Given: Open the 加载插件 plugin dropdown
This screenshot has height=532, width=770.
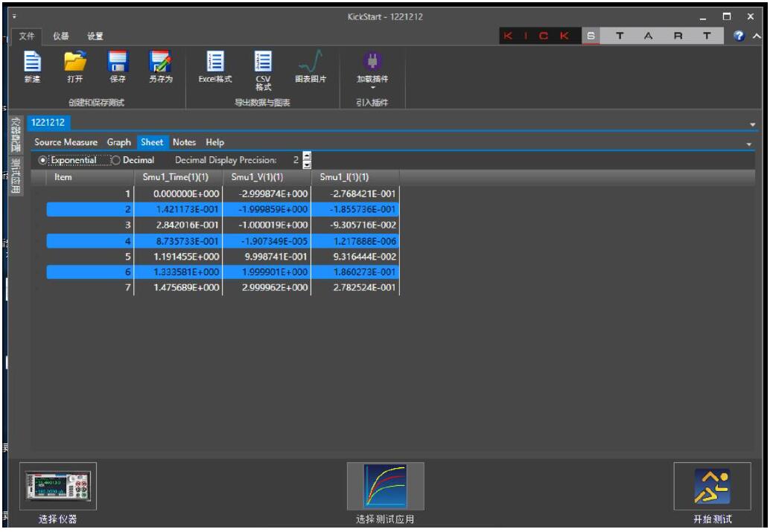Looking at the screenshot, I should (x=373, y=68).
